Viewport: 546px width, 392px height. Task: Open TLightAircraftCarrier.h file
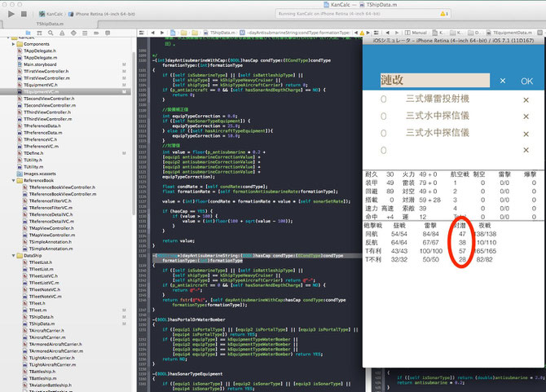[52, 358]
